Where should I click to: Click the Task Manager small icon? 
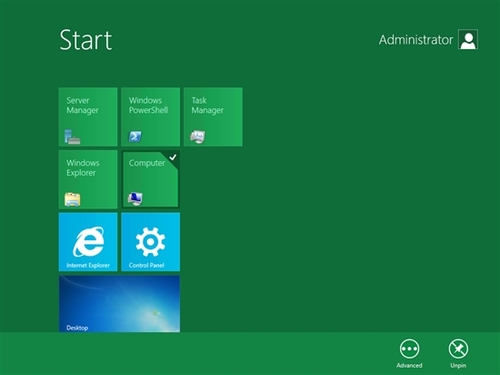click(198, 137)
